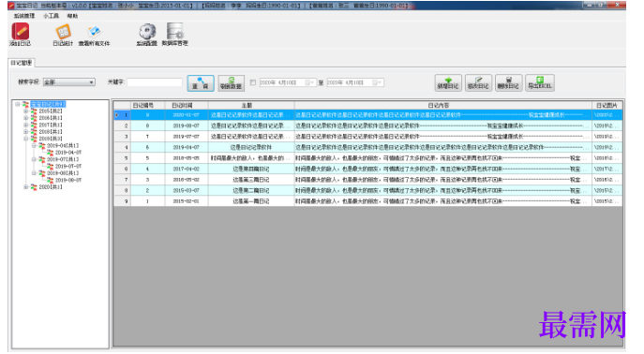Select the 2019-08-07 leaf tree item
Screen dimensions: 644x354
click(x=68, y=180)
